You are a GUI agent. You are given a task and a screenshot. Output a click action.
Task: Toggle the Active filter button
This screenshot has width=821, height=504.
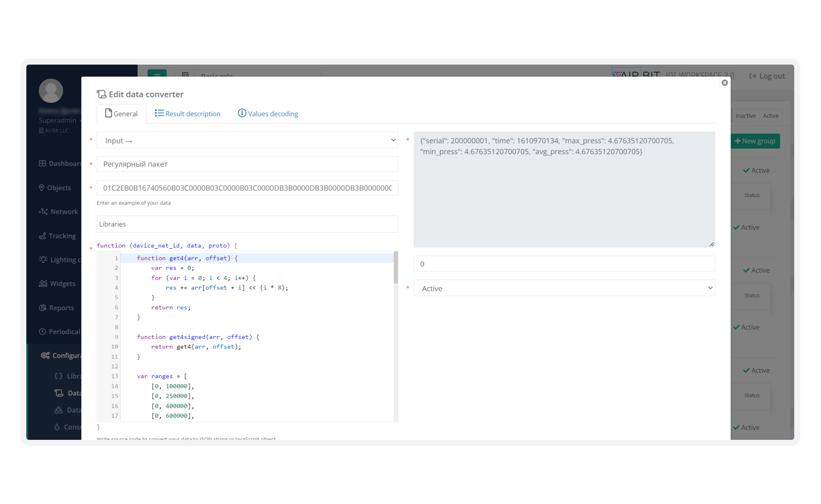coord(770,116)
